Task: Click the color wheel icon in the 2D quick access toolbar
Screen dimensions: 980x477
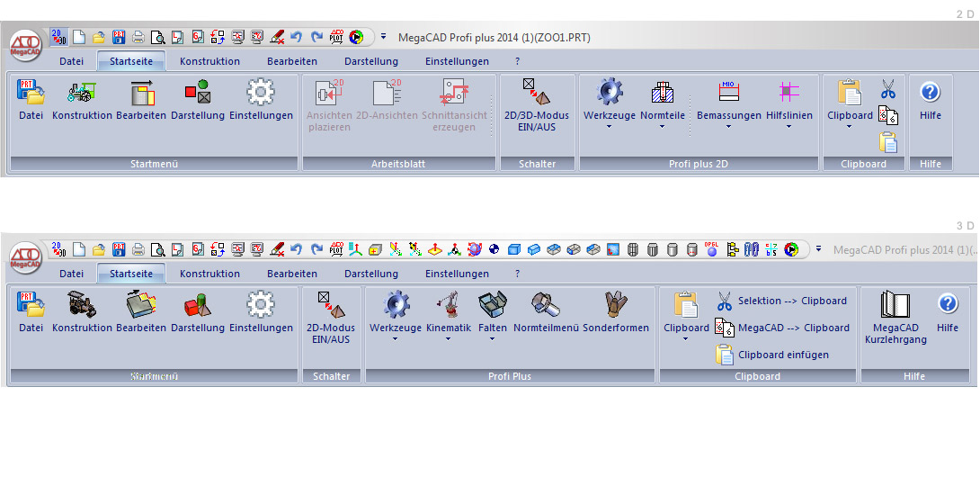Action: [x=356, y=37]
